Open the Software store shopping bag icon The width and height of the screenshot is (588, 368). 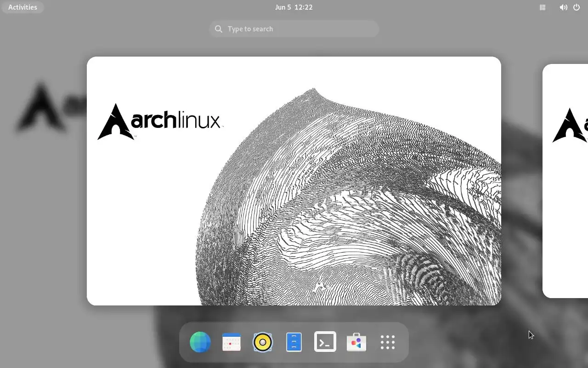(356, 342)
